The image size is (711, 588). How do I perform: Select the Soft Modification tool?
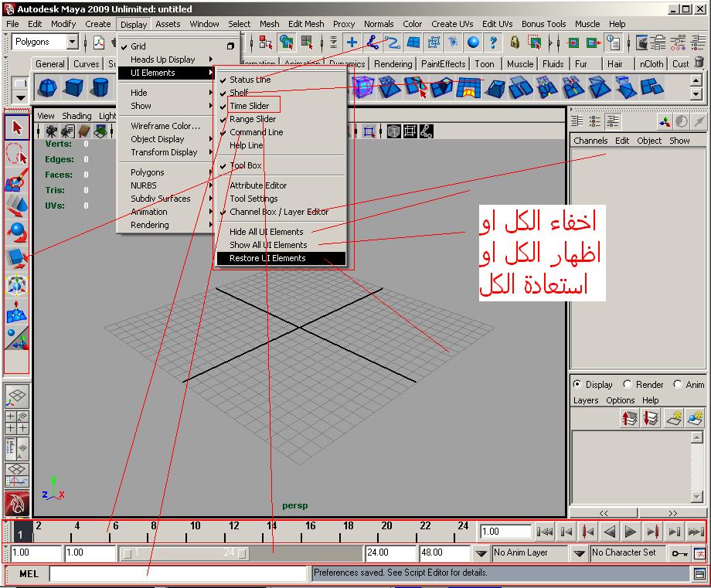point(17,312)
